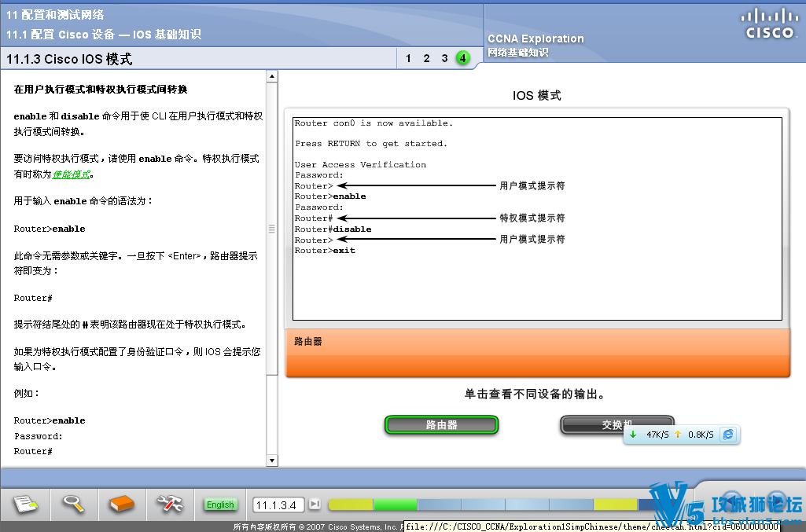This screenshot has width=806, height=532.
Task: Click the first yellow progress bar segment
Action: pos(351,504)
